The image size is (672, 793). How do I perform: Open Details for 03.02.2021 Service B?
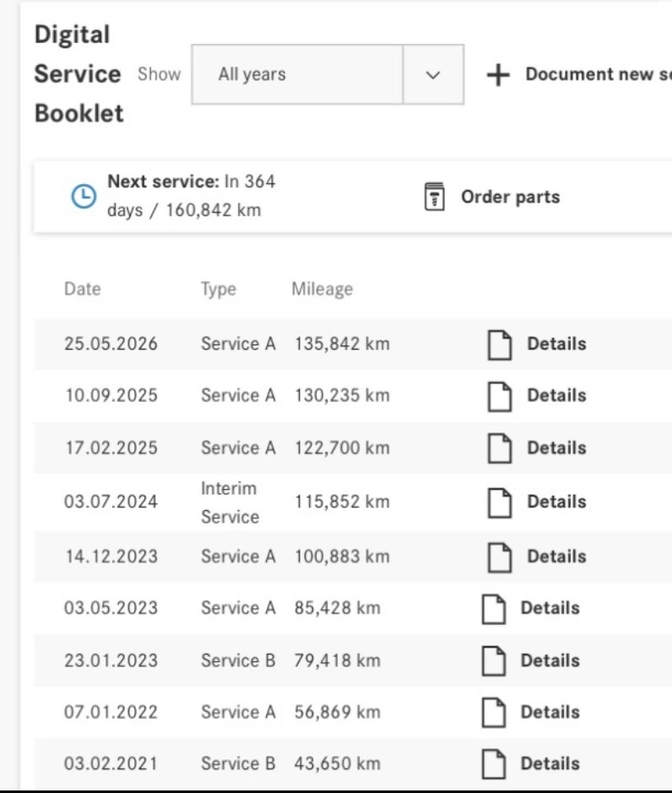[x=550, y=763]
